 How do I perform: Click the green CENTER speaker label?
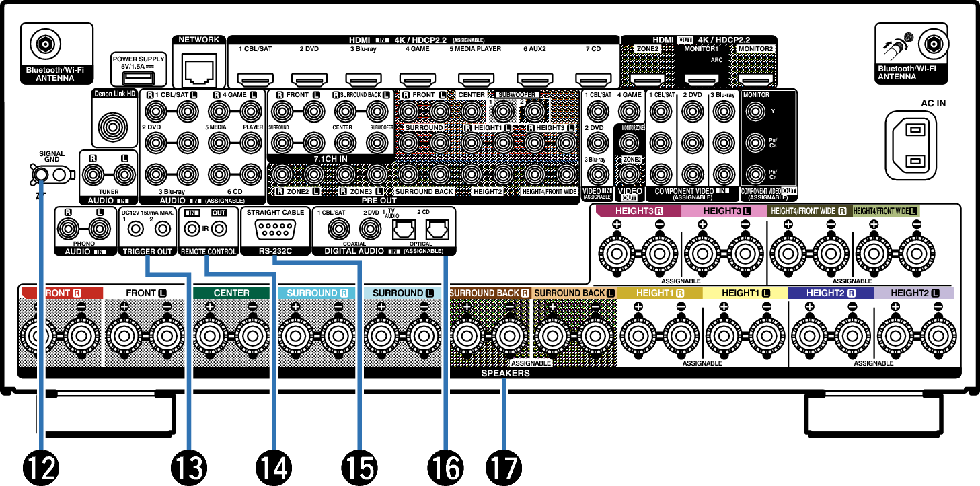pyautogui.click(x=231, y=293)
